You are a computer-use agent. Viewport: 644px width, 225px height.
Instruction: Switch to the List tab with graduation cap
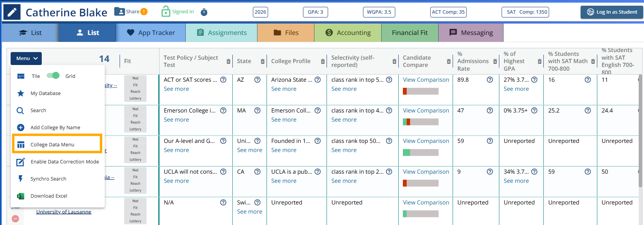pyautogui.click(x=30, y=33)
